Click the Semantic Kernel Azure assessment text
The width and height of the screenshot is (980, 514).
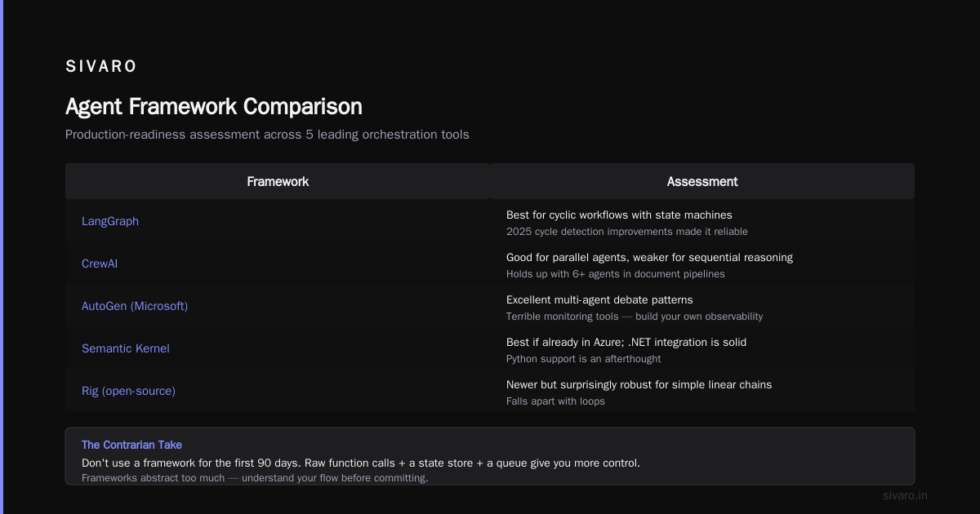click(x=626, y=343)
